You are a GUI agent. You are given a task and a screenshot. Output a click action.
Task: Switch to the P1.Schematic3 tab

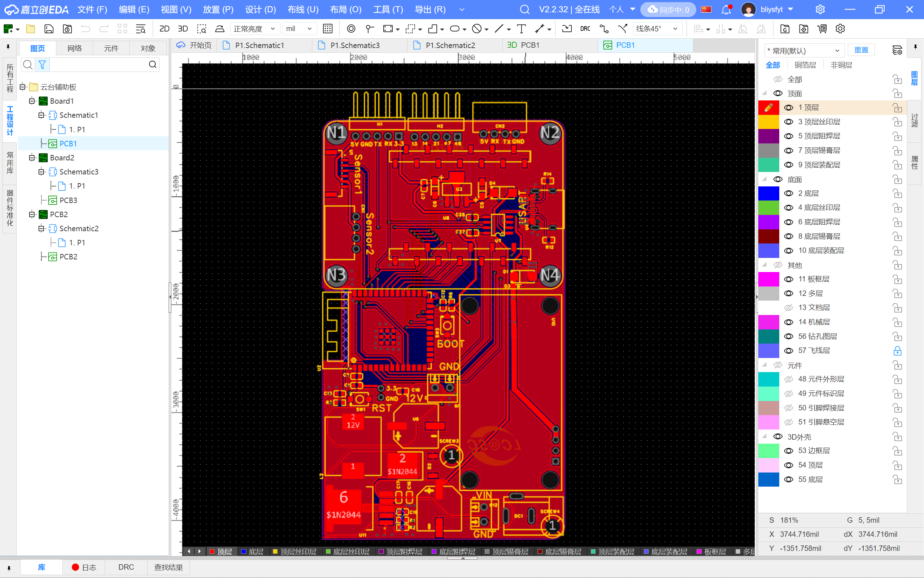(355, 46)
